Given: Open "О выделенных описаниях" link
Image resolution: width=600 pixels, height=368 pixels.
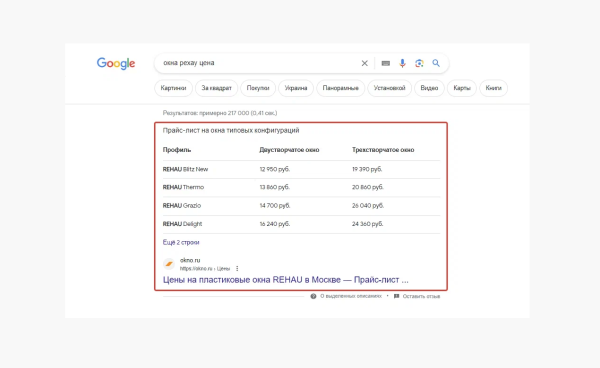Looking at the screenshot, I should pyautogui.click(x=351, y=296).
